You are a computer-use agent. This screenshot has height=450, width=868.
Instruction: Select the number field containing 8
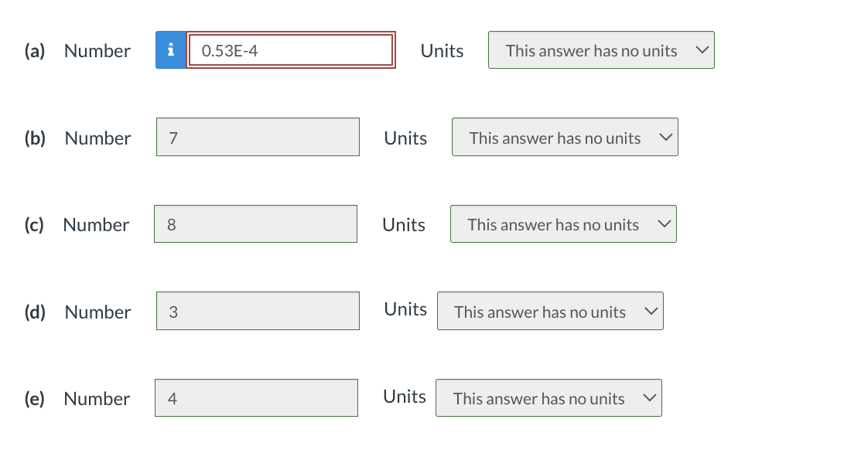tap(255, 223)
